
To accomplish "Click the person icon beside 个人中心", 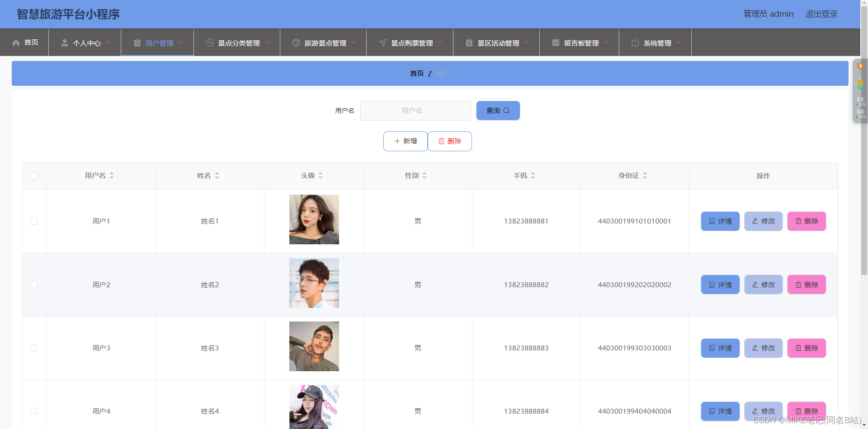I will [65, 43].
